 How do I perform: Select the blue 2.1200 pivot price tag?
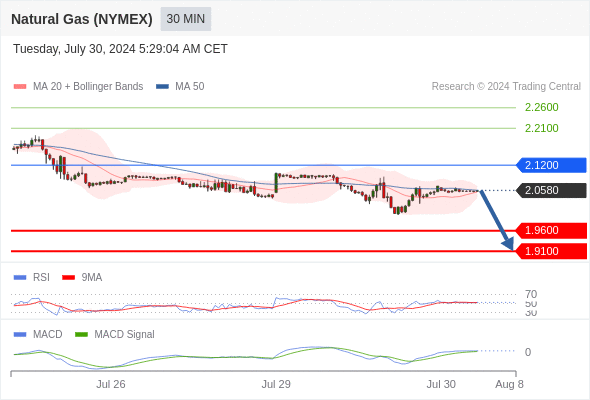551,165
